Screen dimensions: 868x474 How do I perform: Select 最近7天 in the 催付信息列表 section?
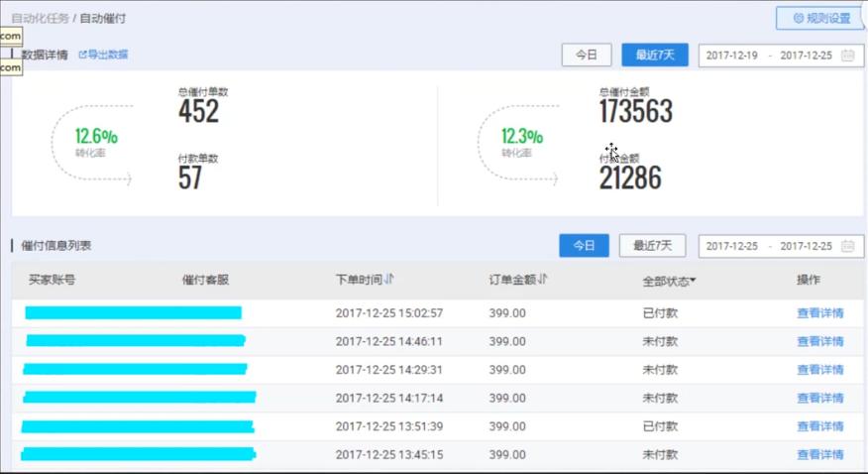point(652,246)
